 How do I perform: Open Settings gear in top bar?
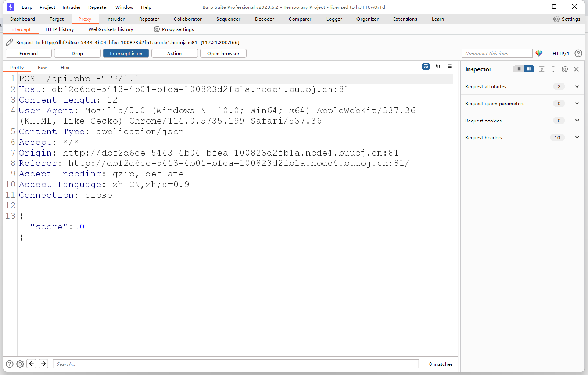click(x=556, y=19)
